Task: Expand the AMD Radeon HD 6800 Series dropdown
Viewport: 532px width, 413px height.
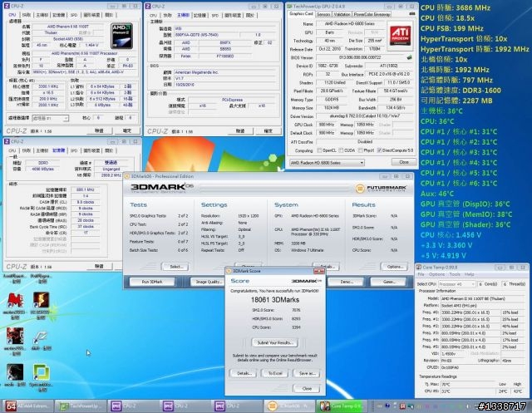Action: [x=327, y=163]
